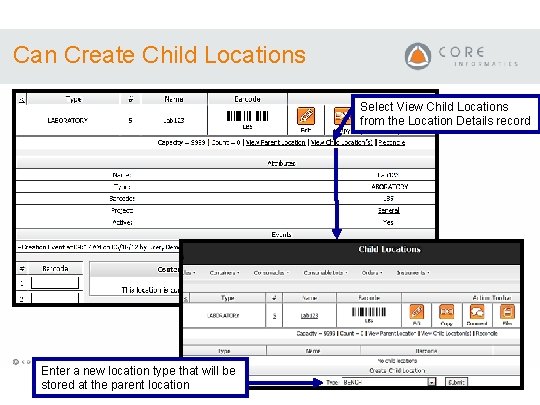Open Instruments menu in Child Locations window

(413, 273)
